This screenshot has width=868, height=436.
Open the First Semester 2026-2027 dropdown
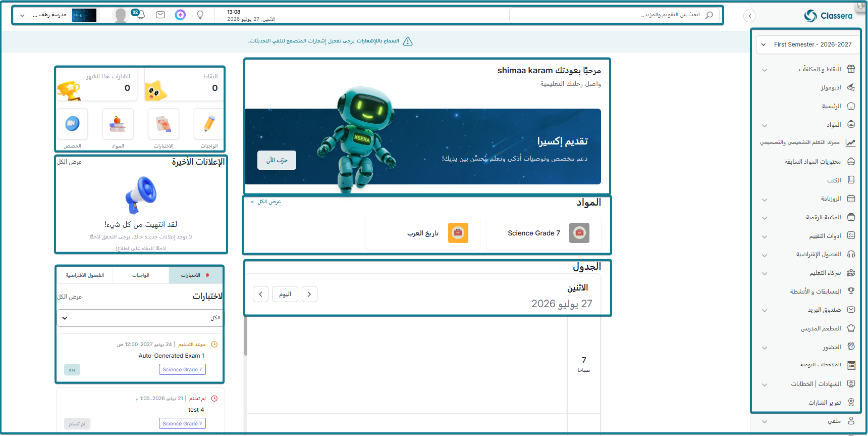(809, 44)
